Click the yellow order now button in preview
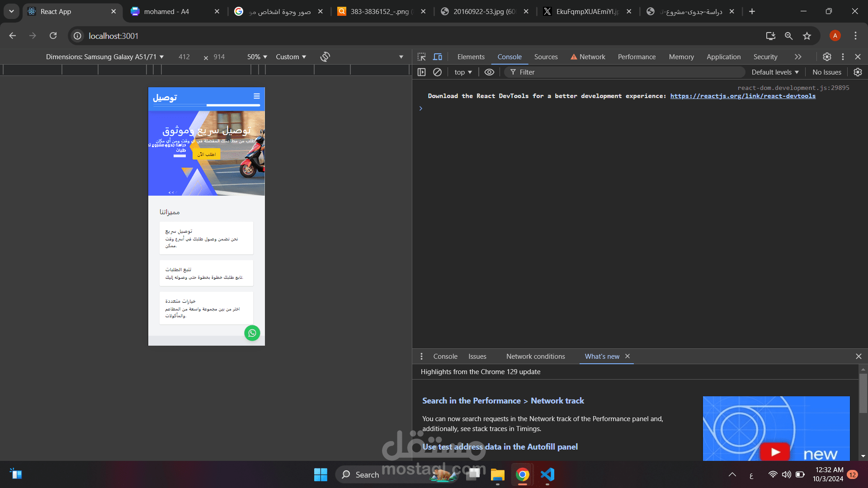 click(x=207, y=154)
